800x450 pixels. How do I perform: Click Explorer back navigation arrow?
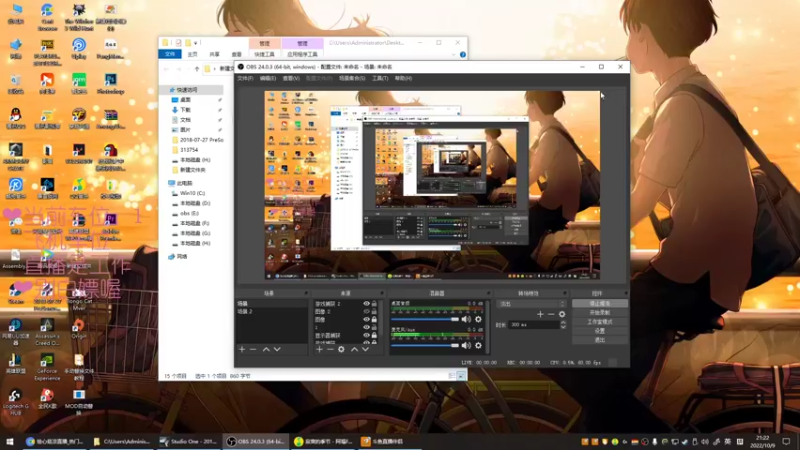tap(166, 69)
